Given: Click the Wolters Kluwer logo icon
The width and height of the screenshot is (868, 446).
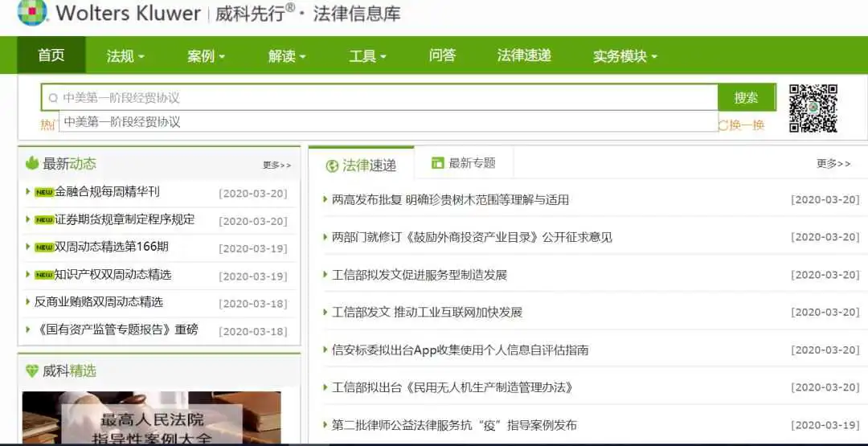Looking at the screenshot, I should click(32, 12).
